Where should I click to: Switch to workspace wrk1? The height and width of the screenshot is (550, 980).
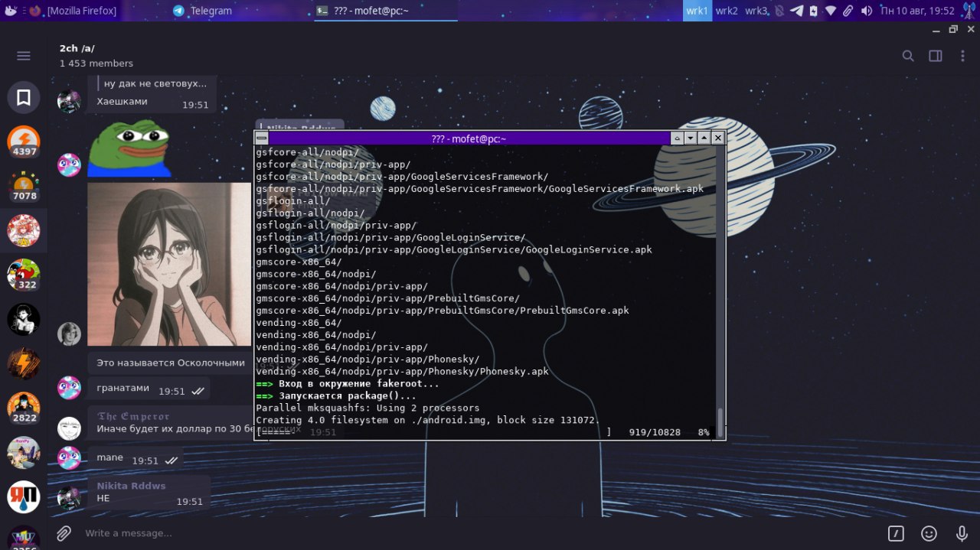pos(697,11)
